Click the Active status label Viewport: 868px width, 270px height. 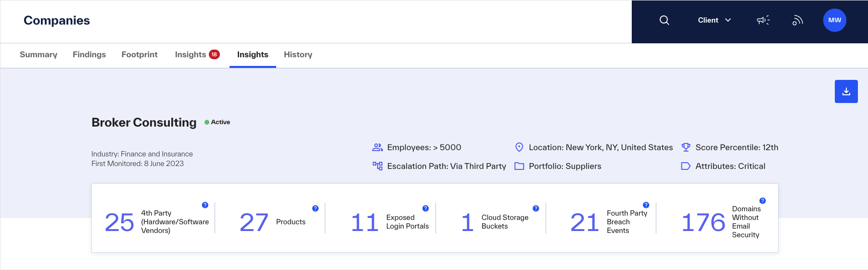coord(220,122)
